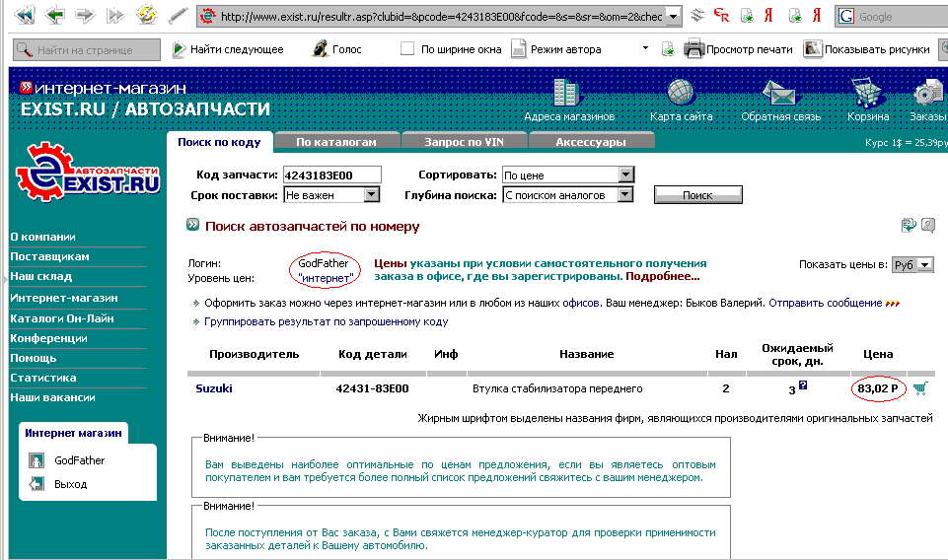Open Каталоги Он-Лайн sidebar item
The image size is (948, 560).
tap(62, 318)
